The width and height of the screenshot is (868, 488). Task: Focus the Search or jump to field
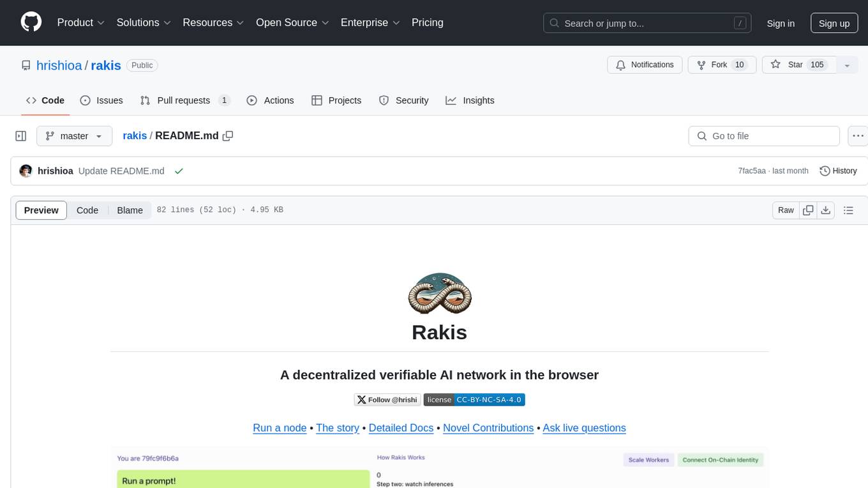(647, 23)
